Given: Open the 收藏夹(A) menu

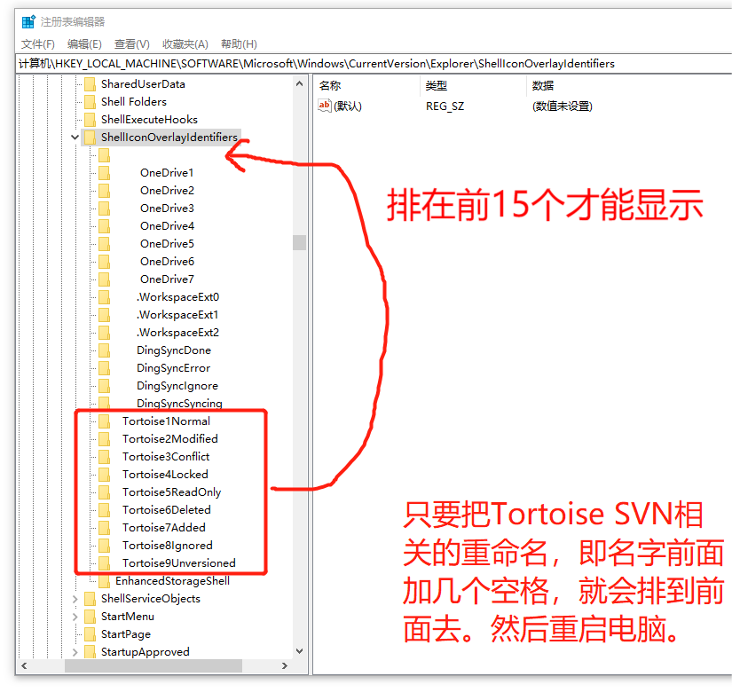Looking at the screenshot, I should pos(185,43).
